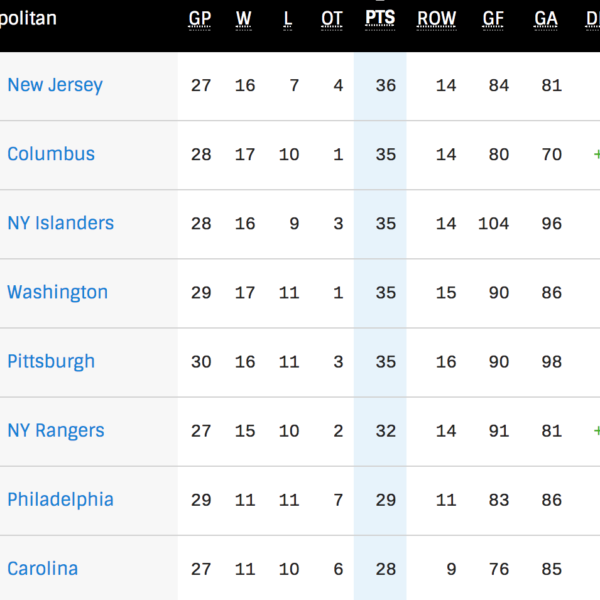Visit the Carolina team page
Screen dimensions: 600x600
(x=42, y=568)
